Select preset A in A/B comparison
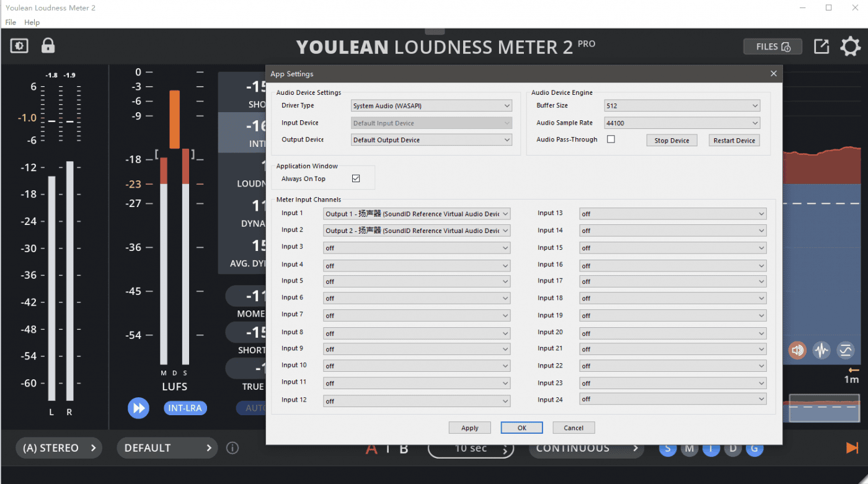The image size is (868, 484). click(371, 449)
